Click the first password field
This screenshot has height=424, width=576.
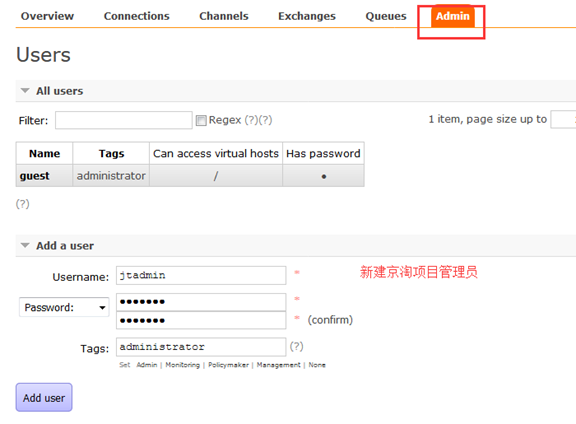pos(201,302)
